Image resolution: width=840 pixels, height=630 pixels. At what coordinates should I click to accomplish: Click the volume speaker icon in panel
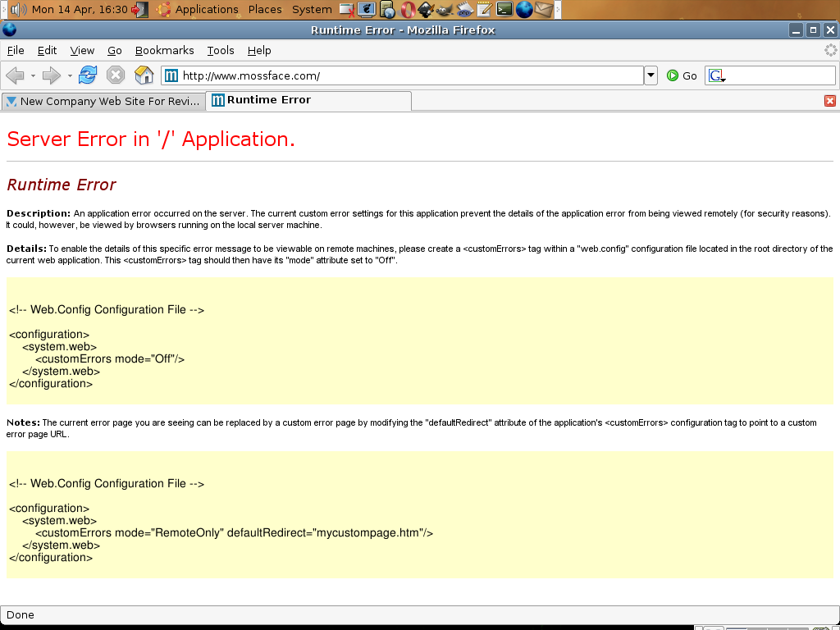pos(19,9)
